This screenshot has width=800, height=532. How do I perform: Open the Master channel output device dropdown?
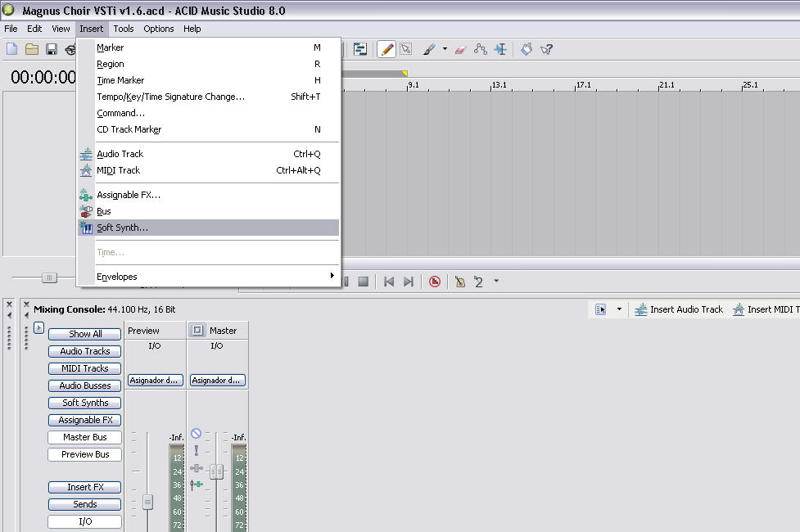coord(217,380)
